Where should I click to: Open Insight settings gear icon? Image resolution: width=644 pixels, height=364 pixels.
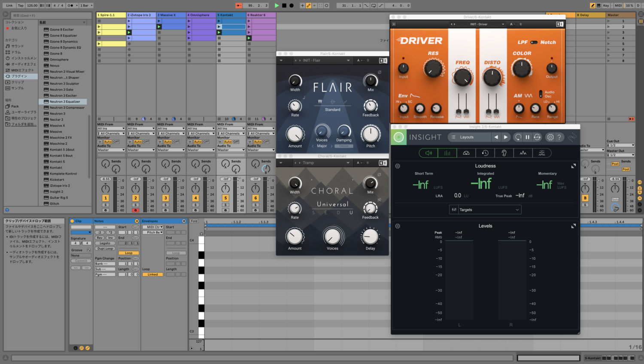point(550,137)
